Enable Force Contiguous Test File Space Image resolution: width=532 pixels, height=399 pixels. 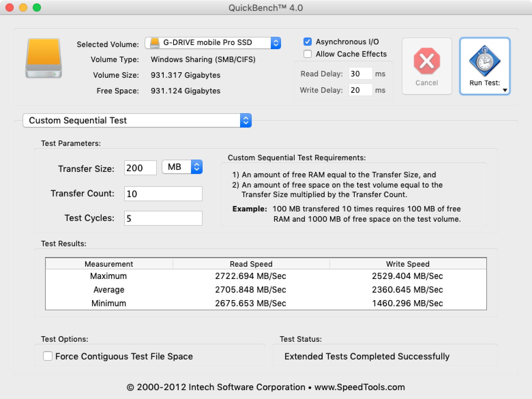(x=48, y=356)
